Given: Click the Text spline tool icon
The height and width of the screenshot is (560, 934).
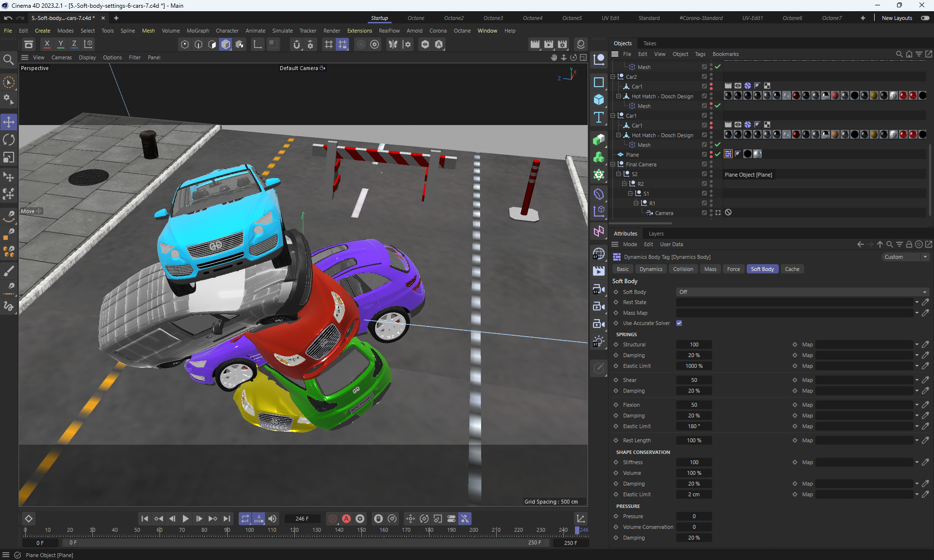Looking at the screenshot, I should 599,117.
